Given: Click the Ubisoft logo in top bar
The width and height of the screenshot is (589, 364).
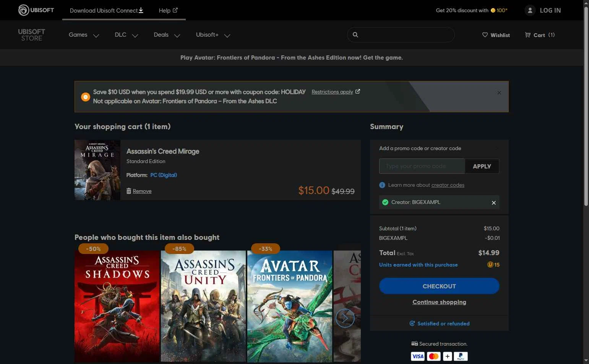Looking at the screenshot, I should click(36, 10).
